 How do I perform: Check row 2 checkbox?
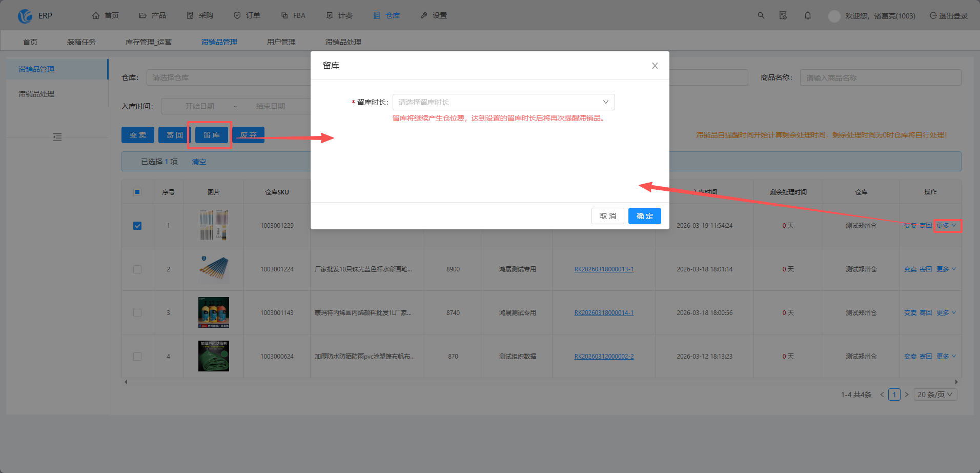point(137,269)
